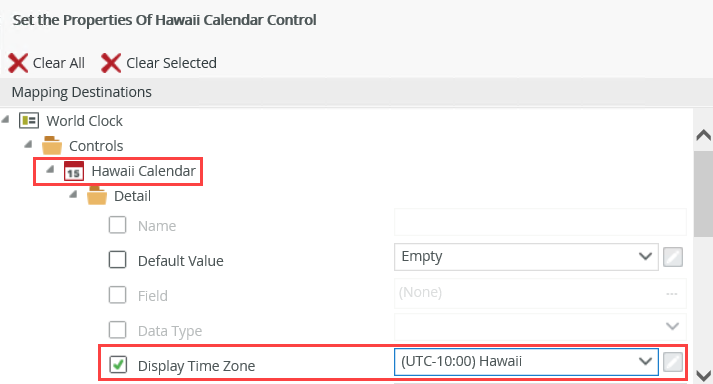Click the red X Clear All icon
Screen dimensions: 713x384
18,63
